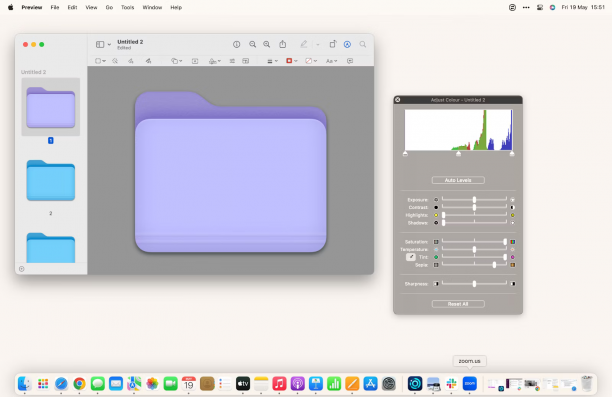The height and width of the screenshot is (397, 612).
Task: Open Google Chrome from the Dock
Action: pos(80,384)
